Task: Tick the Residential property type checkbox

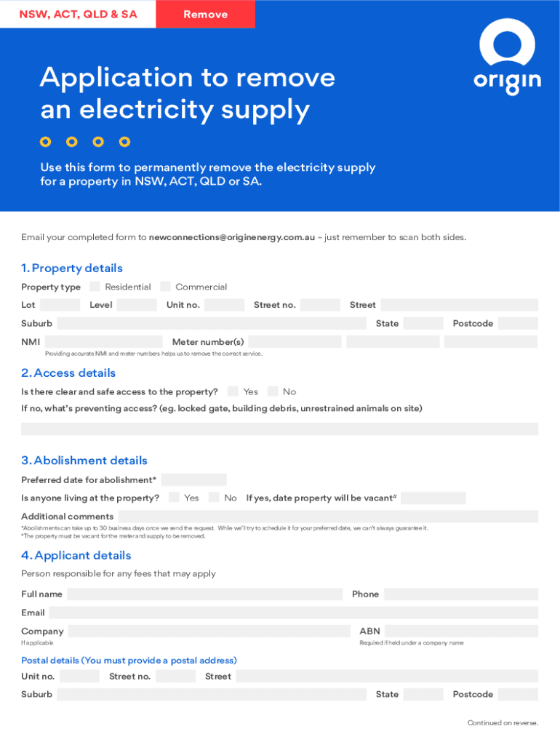Action: (x=95, y=287)
